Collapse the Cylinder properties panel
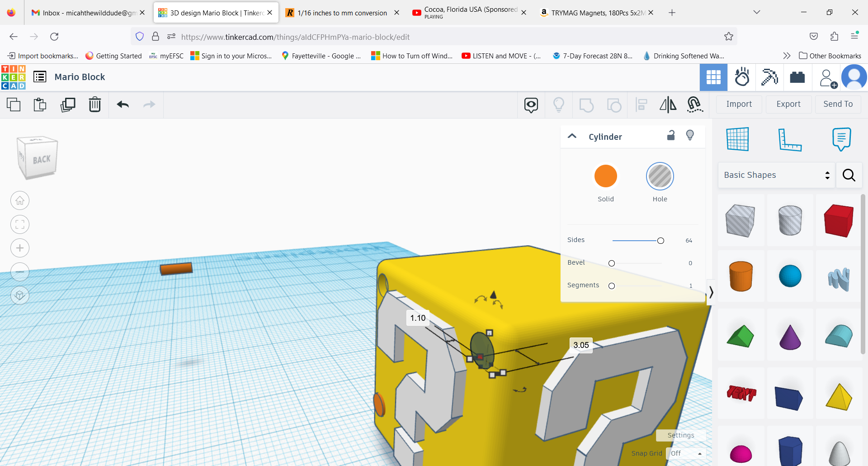Viewport: 868px width, 466px height. 572,136
